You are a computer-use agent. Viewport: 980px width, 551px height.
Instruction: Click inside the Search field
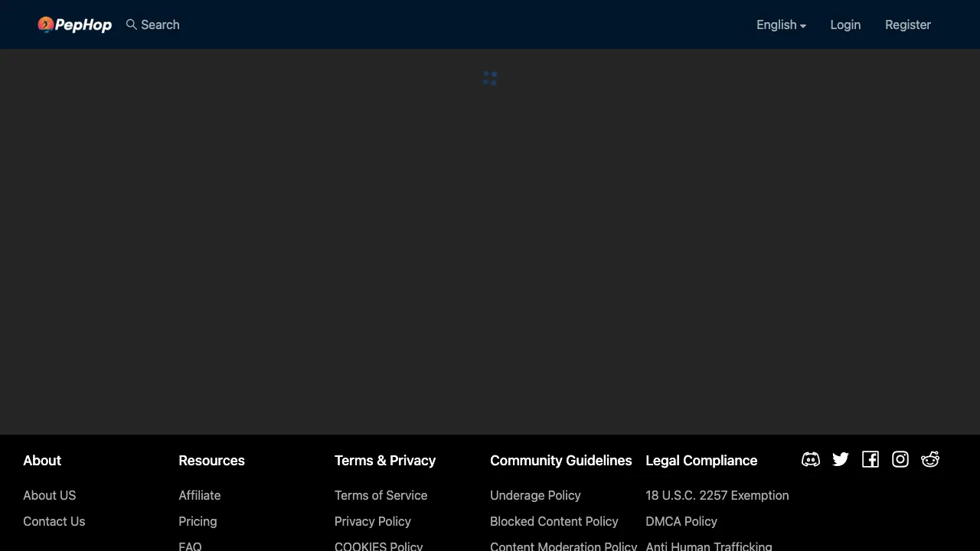coord(160,24)
